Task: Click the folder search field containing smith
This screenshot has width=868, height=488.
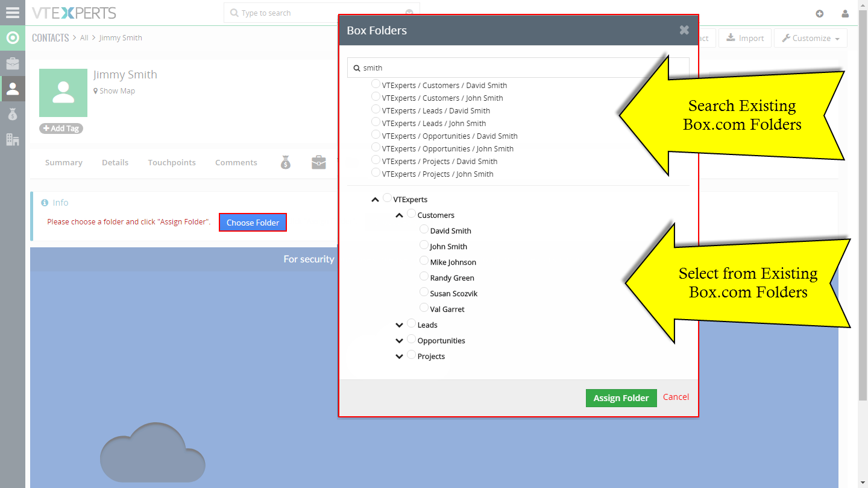Action: pos(518,68)
